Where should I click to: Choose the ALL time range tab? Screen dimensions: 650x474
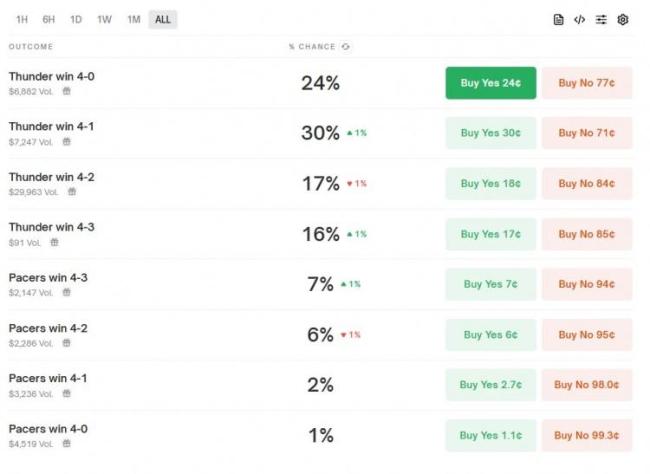163,20
